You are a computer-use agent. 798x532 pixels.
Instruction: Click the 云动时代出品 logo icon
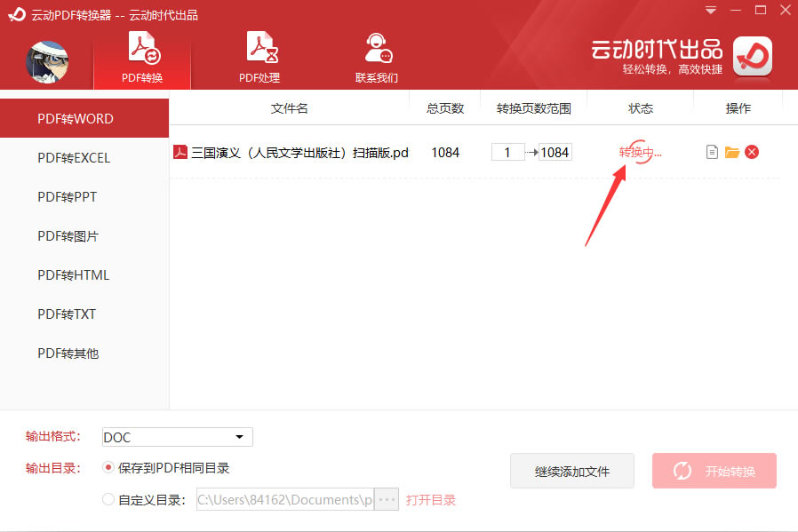pyautogui.click(x=752, y=55)
